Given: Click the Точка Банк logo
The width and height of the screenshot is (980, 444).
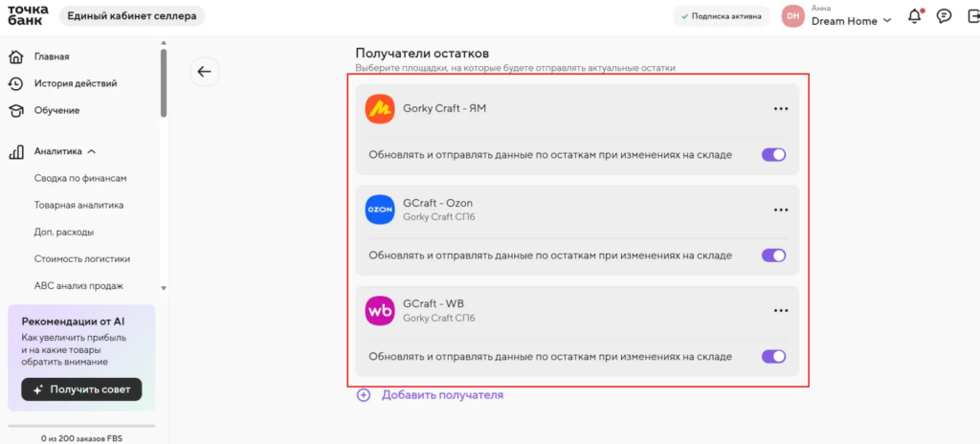Looking at the screenshot, I should (28, 15).
